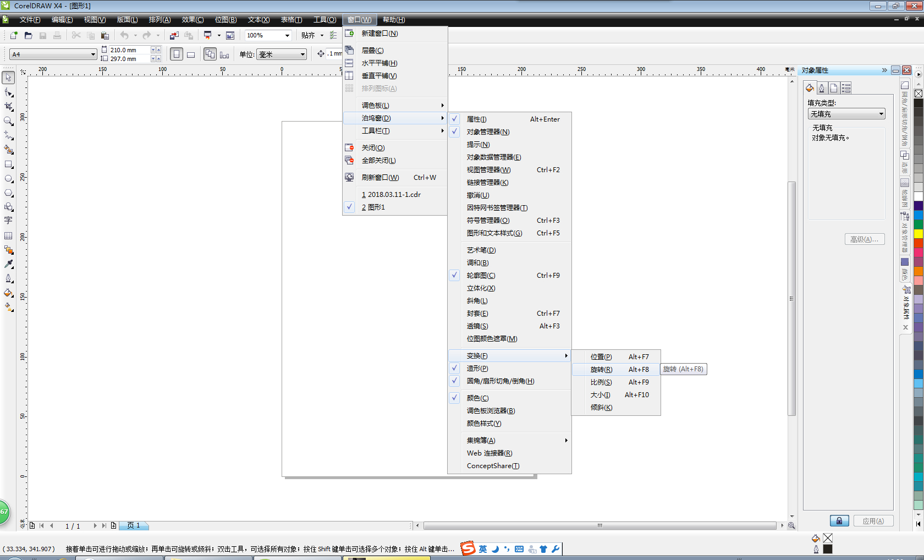Open the Options checklist toolbar icon
Screen dimensions: 924x560
333,35
